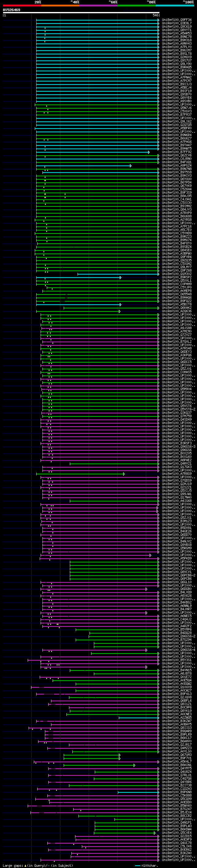Click the UniRef100_A7PLY0 entry

tap(177, 47)
